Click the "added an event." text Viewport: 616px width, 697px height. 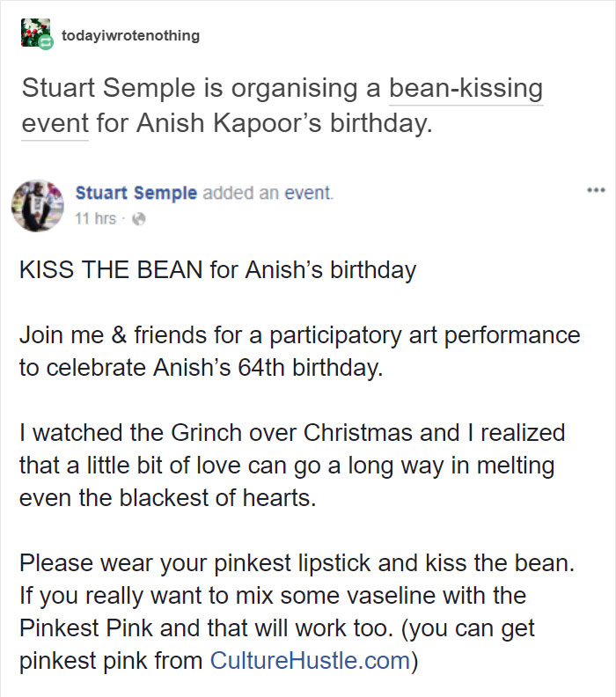point(268,194)
